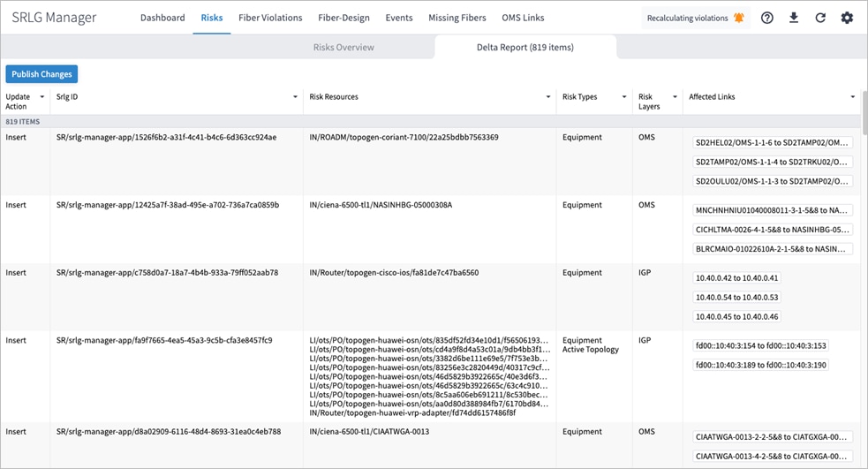Click the recalculating violations bell icon
The image size is (868, 469).
tap(738, 18)
